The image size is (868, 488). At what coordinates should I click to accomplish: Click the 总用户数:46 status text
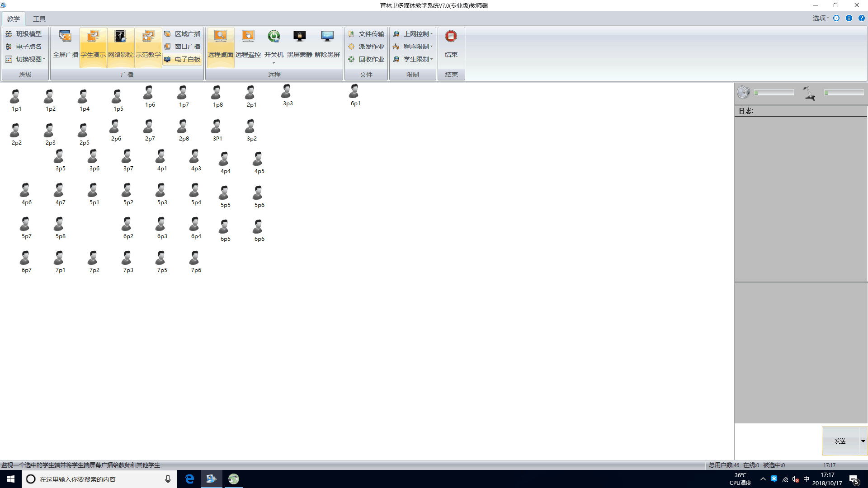(x=724, y=465)
